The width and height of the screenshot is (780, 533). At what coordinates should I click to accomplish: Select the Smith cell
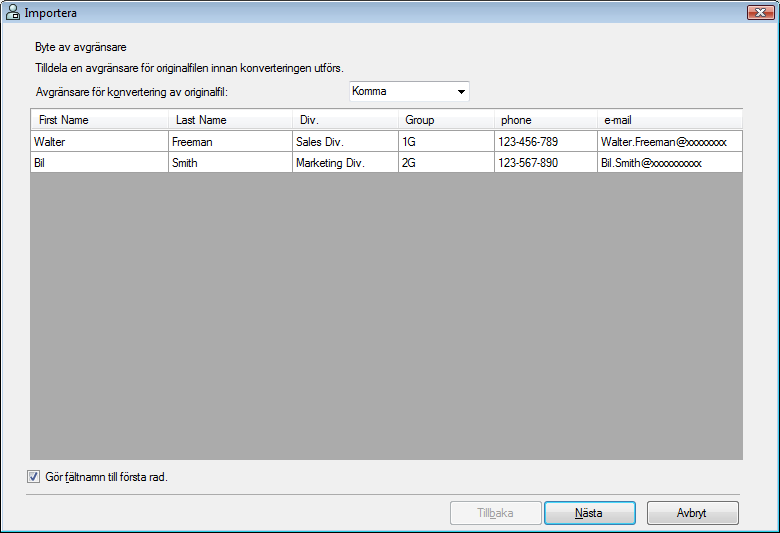click(230, 162)
